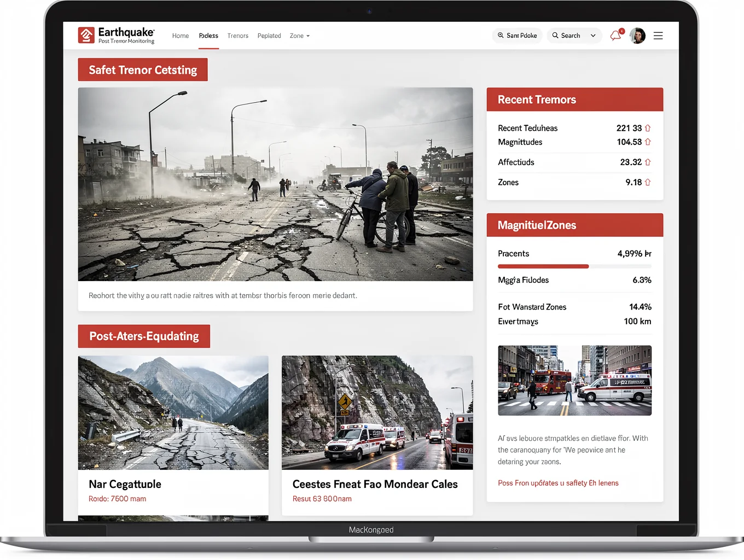Viewport: 744px width, 560px height.
Task: Open Ceestes Fneat Fao Mondear Cales article
Action: 375,485
